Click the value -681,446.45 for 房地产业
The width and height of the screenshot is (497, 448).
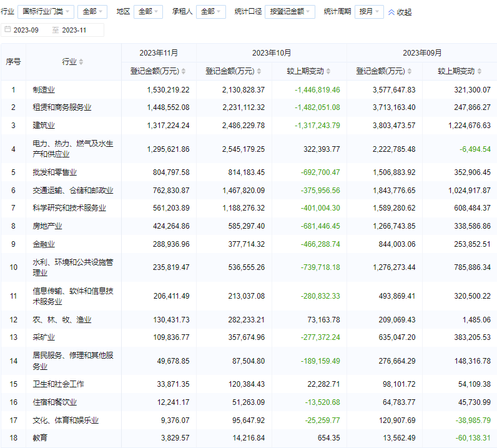tap(320, 226)
